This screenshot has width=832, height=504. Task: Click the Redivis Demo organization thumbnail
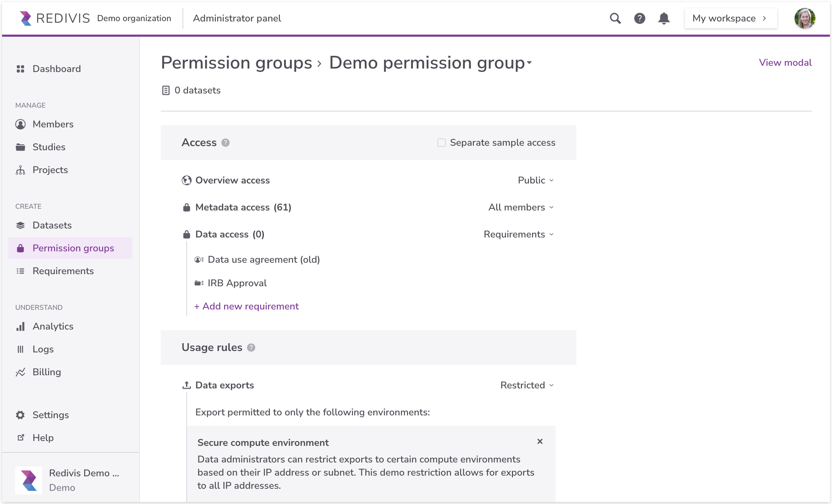coord(29,480)
